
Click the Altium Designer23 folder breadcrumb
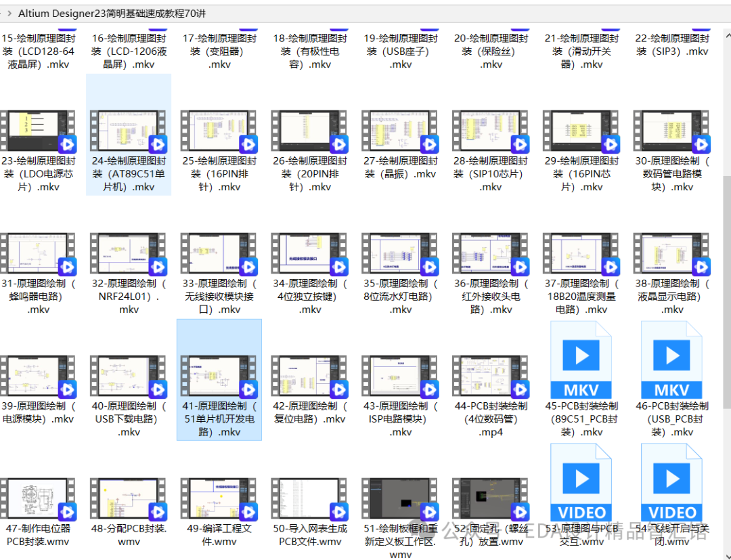[x=112, y=14]
